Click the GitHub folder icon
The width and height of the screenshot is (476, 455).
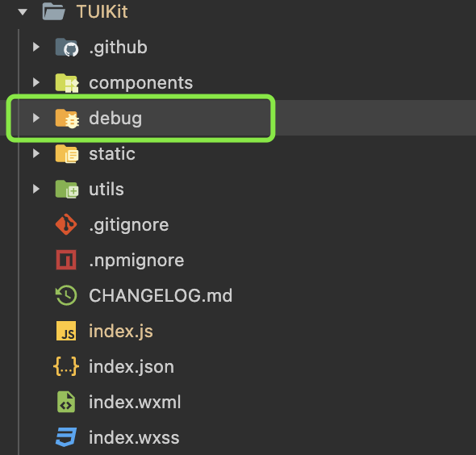pyautogui.click(x=67, y=48)
